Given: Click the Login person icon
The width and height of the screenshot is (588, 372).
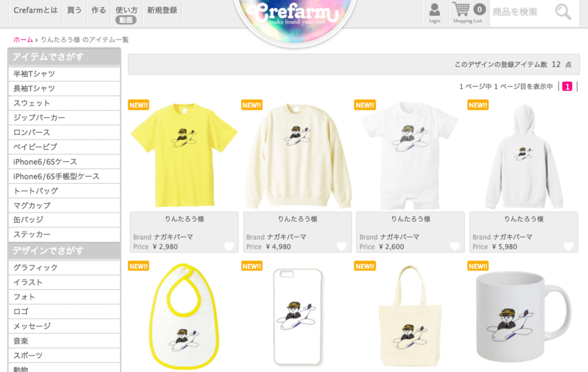Looking at the screenshot, I should coord(434,13).
